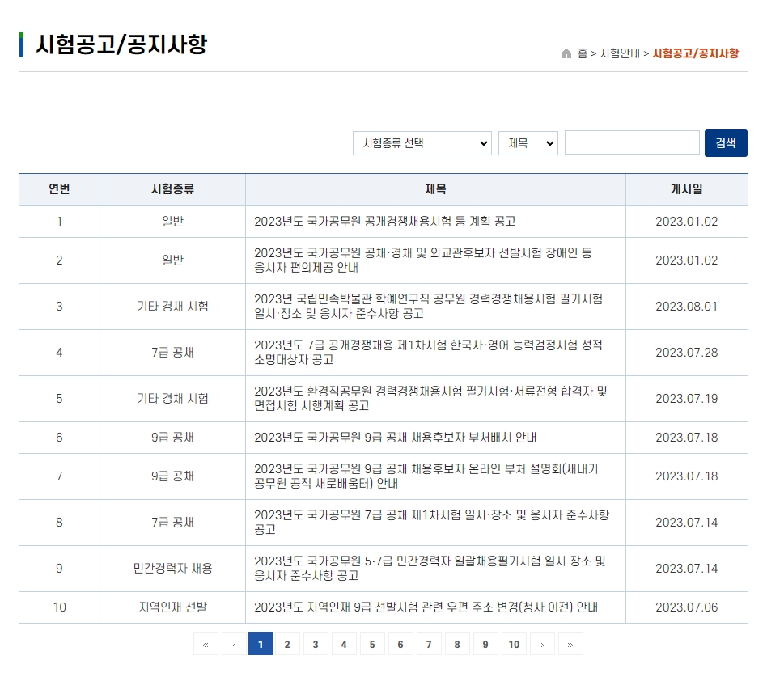Image resolution: width=784 pixels, height=690 pixels.
Task: Open the 2023년도 지역인재 9급 우편 주소 변경 notice
Action: [x=426, y=607]
